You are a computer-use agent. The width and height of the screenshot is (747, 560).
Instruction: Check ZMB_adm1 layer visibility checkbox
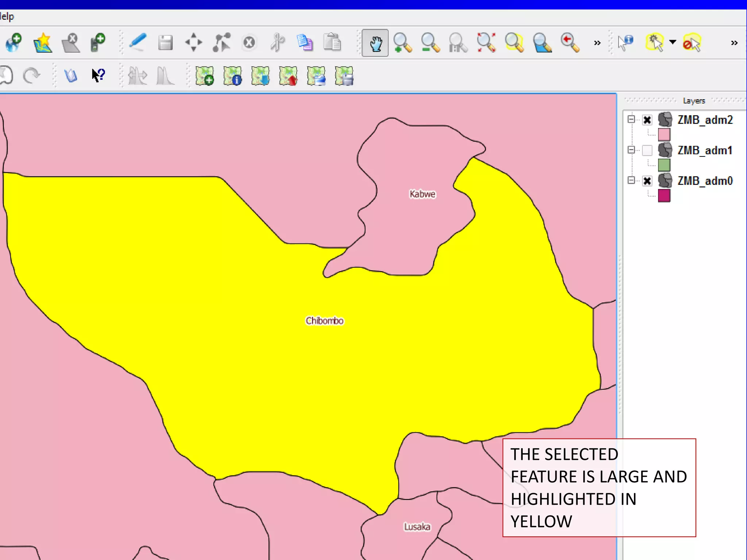pos(647,150)
